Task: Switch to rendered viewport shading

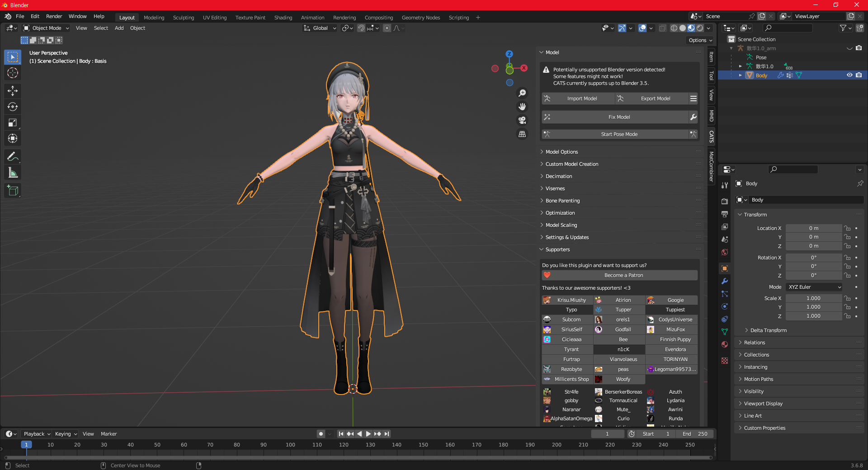Action: pos(700,28)
